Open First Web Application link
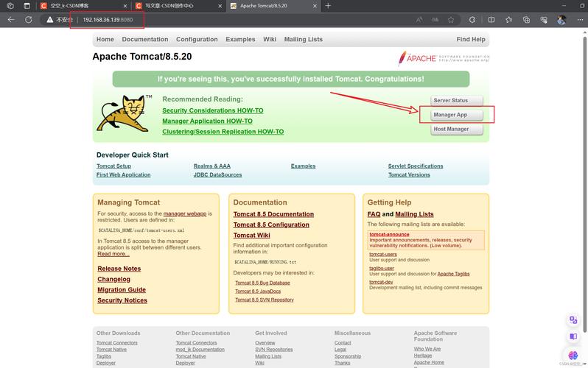 click(x=123, y=174)
